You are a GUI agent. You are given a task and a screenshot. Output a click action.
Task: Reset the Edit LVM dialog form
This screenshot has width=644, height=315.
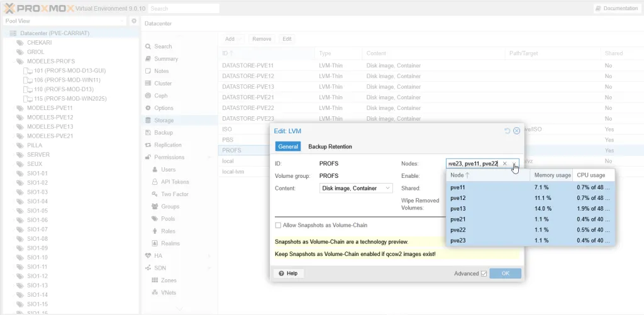(x=507, y=131)
